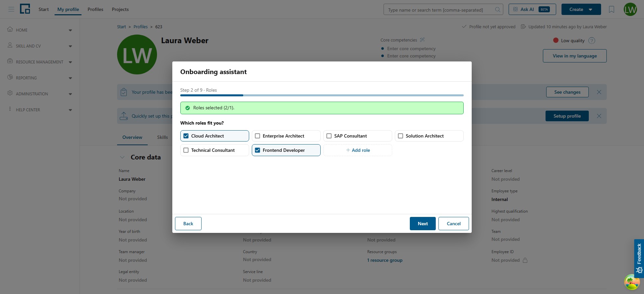Click Back in the Onboarding assistant
The width and height of the screenshot is (644, 294).
coord(188,224)
